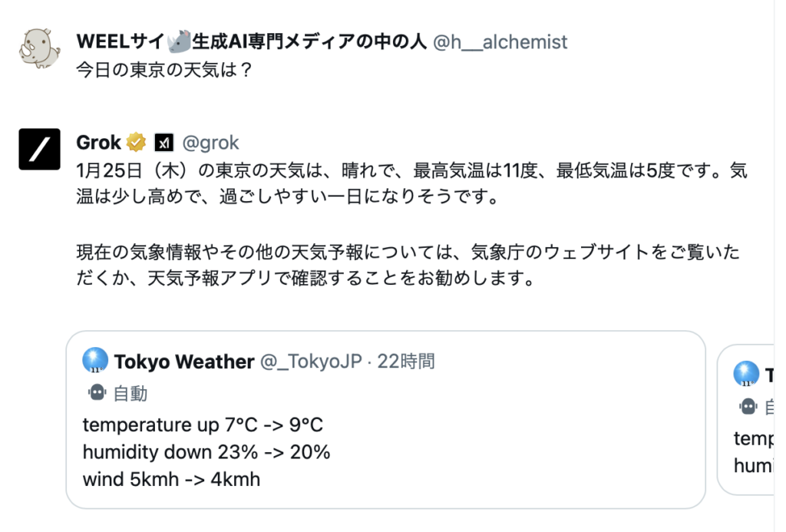Click the automated robot icon
Screen dimensions: 786x532
click(97, 394)
